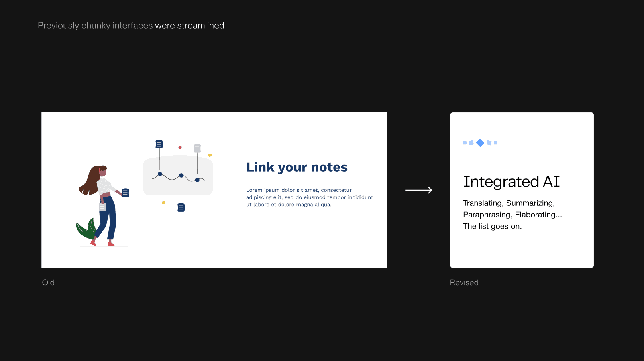644x361 pixels.
Task: Click the right-pointing arrow between the cards
Action: click(418, 190)
